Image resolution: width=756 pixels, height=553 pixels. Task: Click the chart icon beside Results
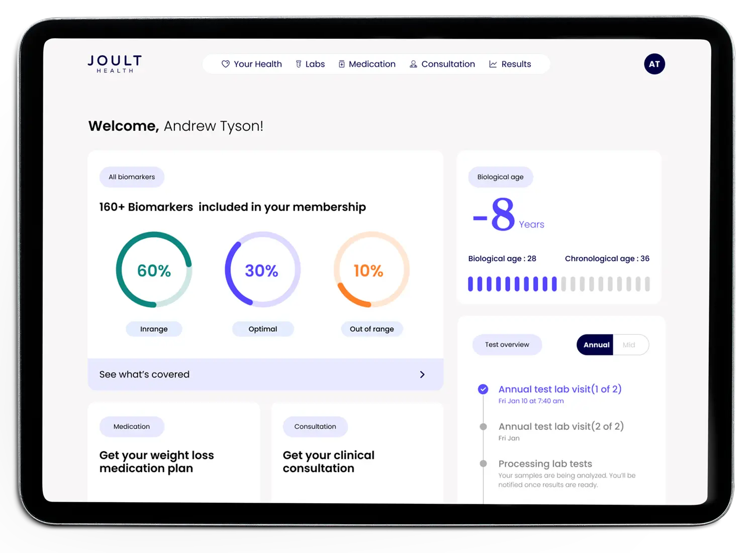[493, 64]
